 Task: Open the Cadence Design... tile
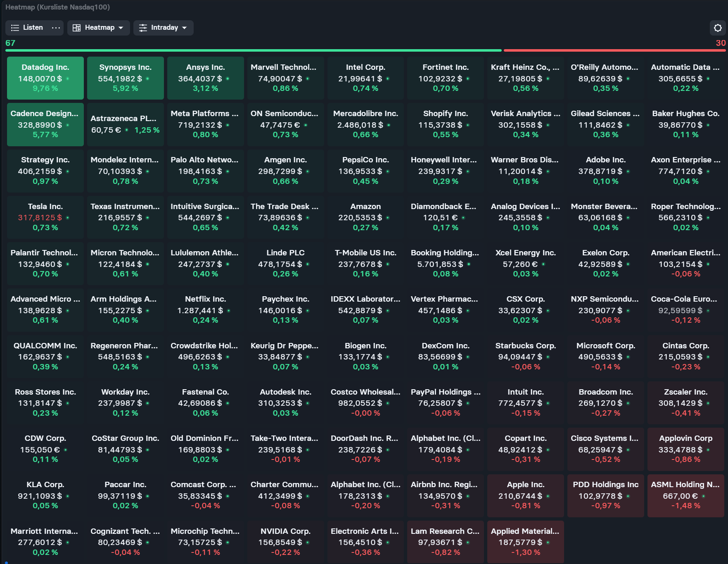point(45,124)
